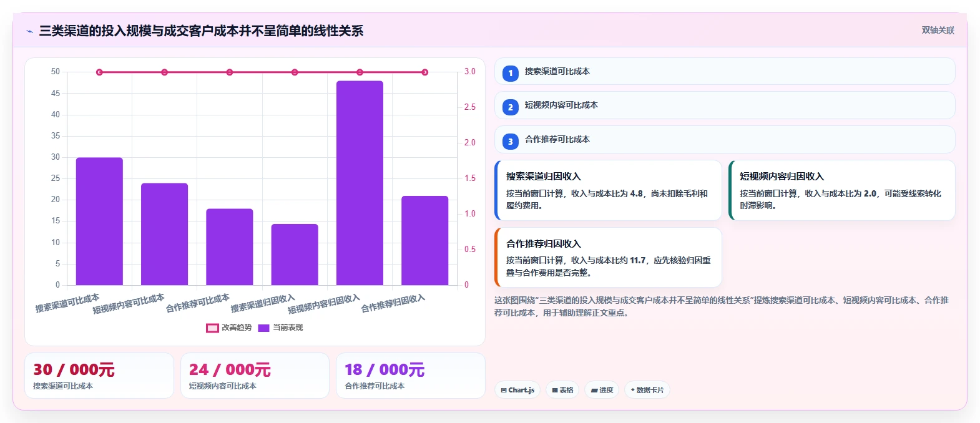
Task: Click the 合作推荐可比成本 caption under 18 / 000元
Action: (375, 386)
